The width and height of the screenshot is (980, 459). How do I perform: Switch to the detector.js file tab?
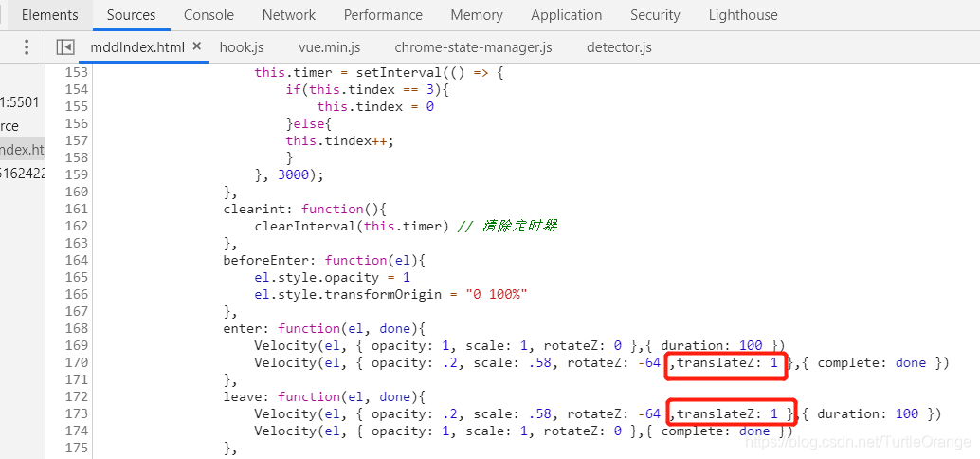point(620,46)
